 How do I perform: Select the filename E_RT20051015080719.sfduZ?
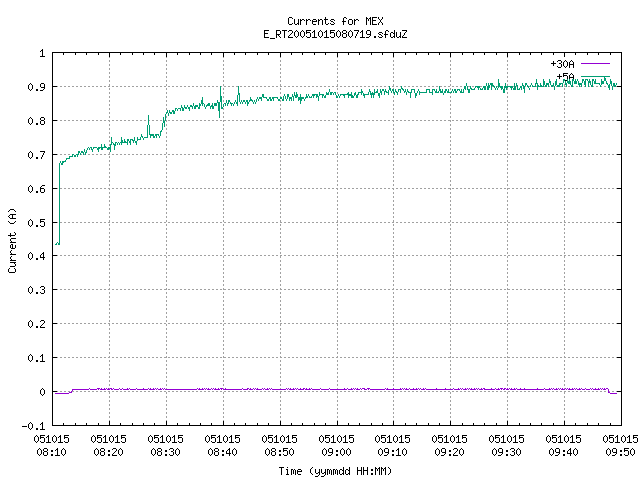tap(335, 34)
